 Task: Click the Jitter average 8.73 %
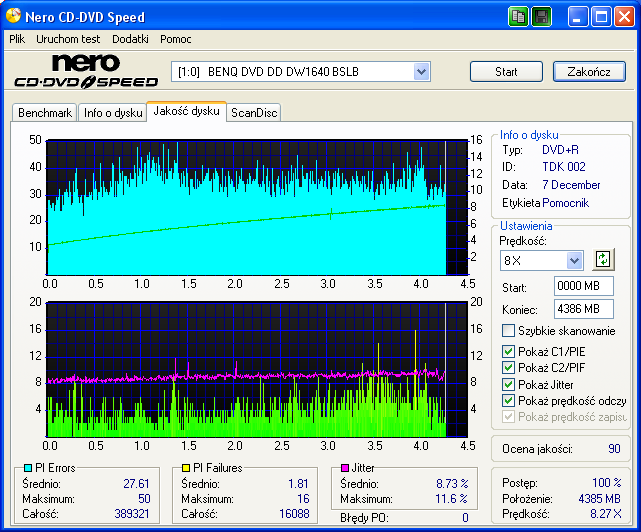[x=452, y=484]
